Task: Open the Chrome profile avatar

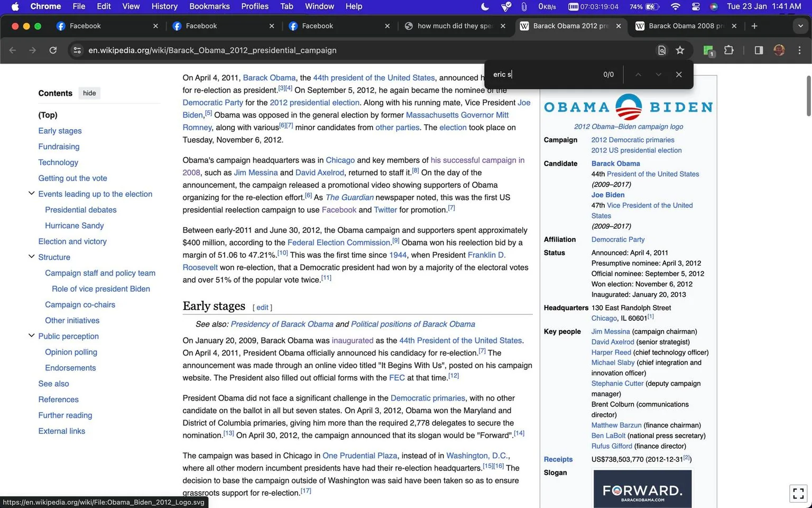Action: 779,50
